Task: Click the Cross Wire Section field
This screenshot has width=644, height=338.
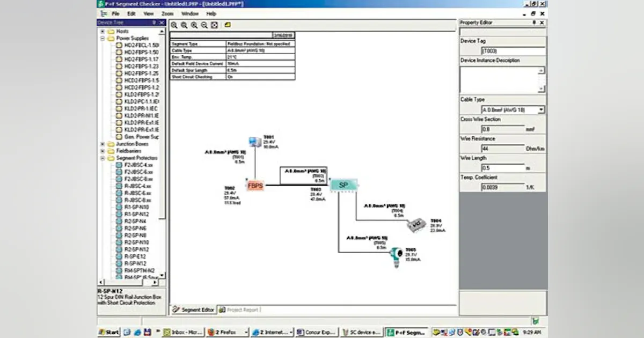Action: click(503, 129)
